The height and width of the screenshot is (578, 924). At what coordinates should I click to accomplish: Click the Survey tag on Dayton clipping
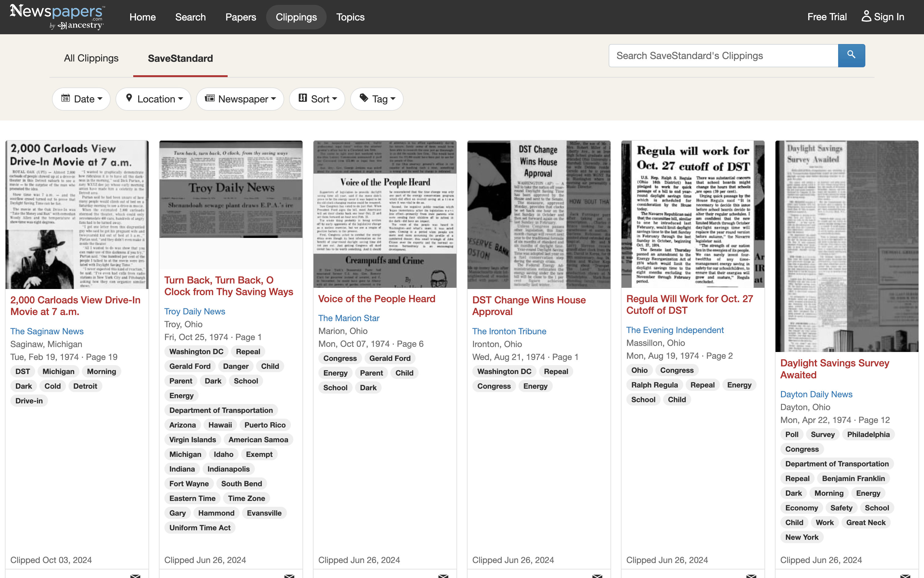click(823, 434)
